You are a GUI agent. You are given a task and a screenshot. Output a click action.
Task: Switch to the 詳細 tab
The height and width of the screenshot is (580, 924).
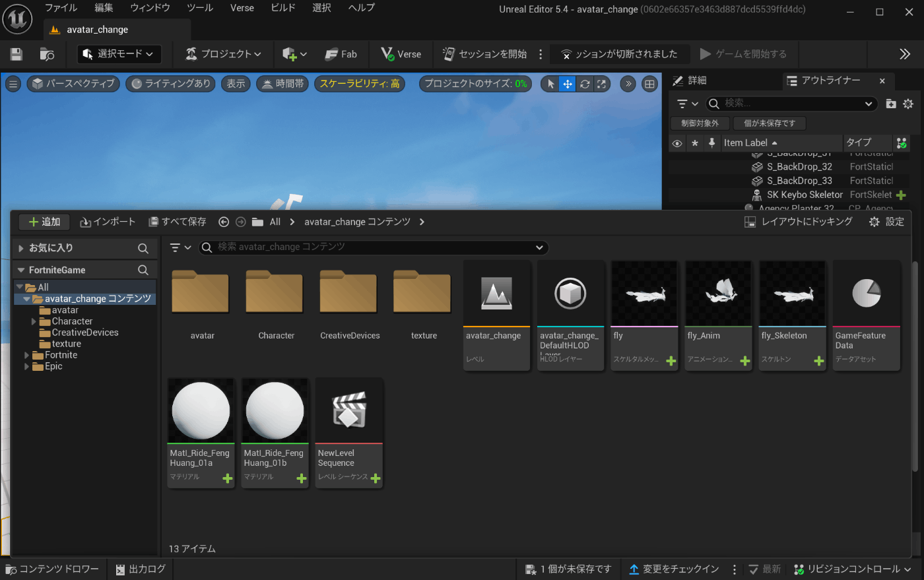(x=690, y=81)
